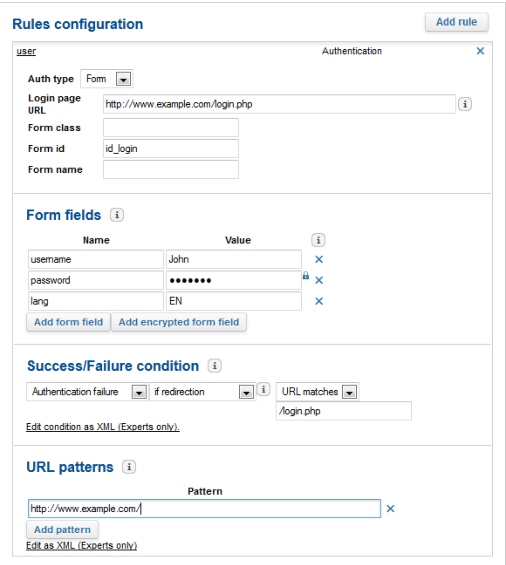This screenshot has height=565, width=506.
Task: Click the Form class input field
Action: click(x=171, y=128)
